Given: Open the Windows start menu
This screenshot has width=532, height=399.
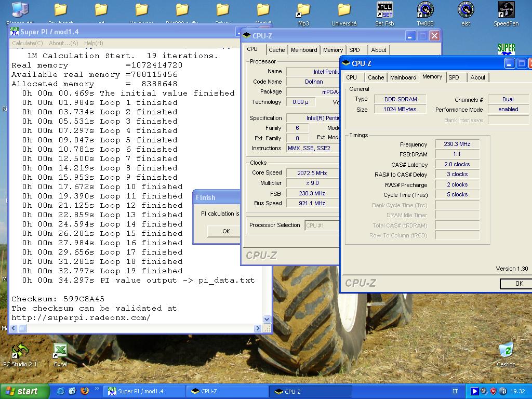Looking at the screenshot, I should tap(24, 391).
